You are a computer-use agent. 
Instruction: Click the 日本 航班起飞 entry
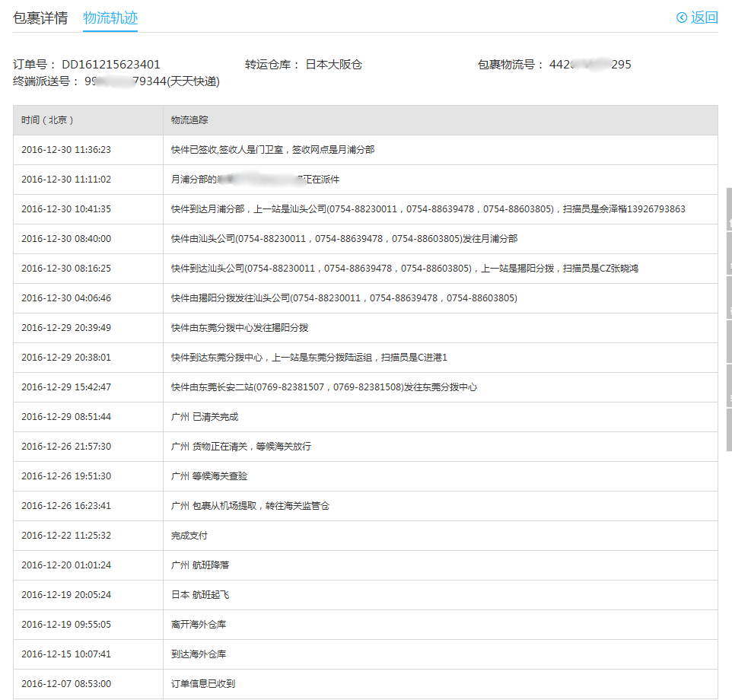coord(200,595)
